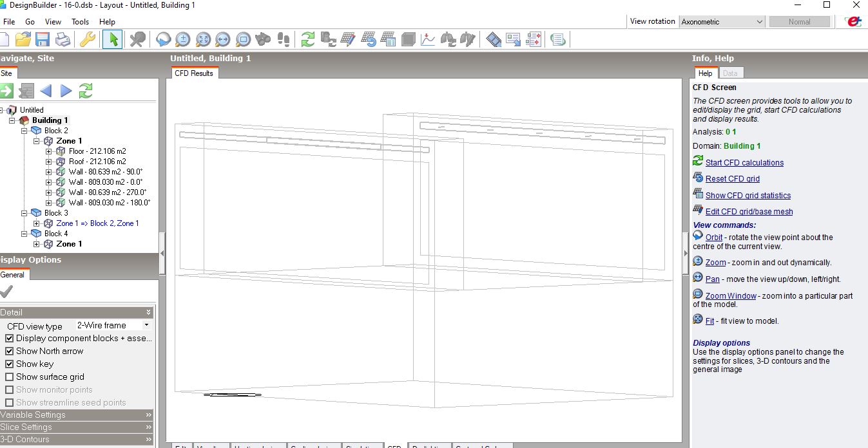Open program options with the wrench icon
The image size is (868, 448).
[x=87, y=39]
